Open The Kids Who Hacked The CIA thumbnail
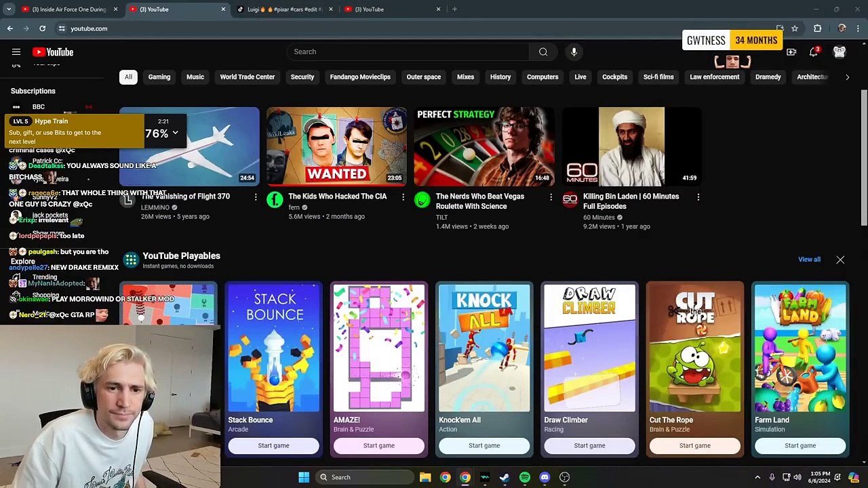Viewport: 868px width, 488px height. pyautogui.click(x=337, y=146)
